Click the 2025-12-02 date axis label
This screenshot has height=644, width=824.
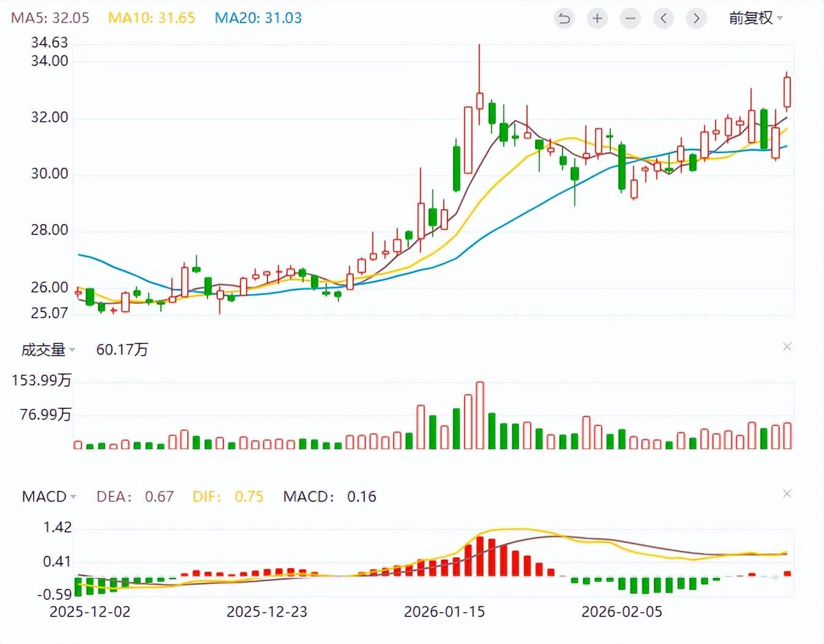coord(90,612)
